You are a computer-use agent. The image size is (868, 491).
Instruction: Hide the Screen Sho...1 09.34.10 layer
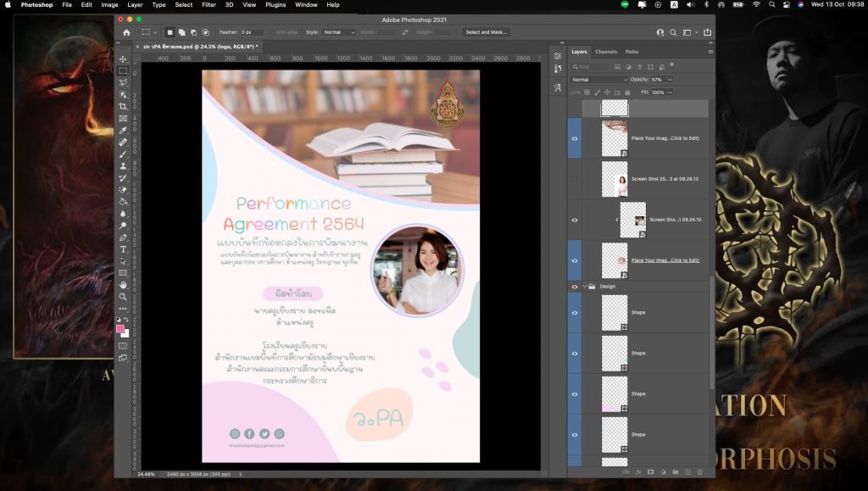[x=575, y=220]
